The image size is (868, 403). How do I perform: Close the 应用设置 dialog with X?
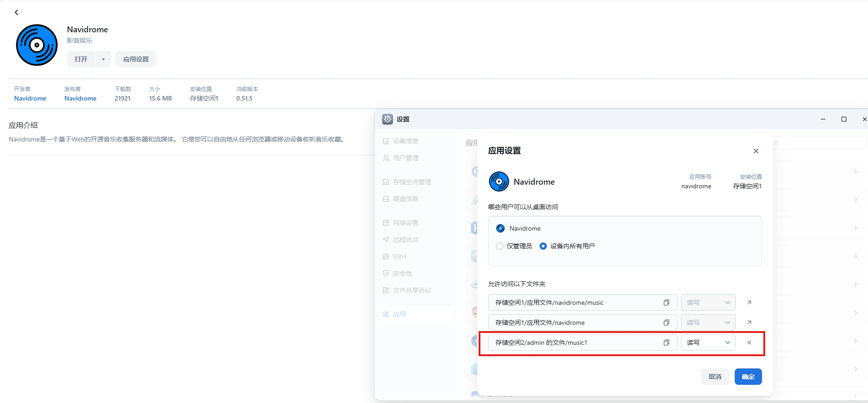(756, 151)
